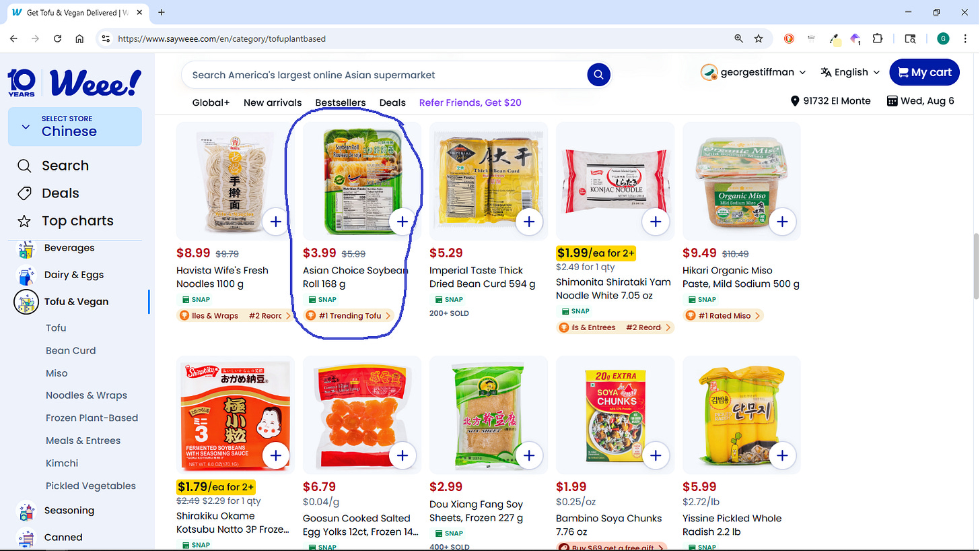Click the search supermarket input field
Screen dimensions: 980x551
click(x=384, y=75)
